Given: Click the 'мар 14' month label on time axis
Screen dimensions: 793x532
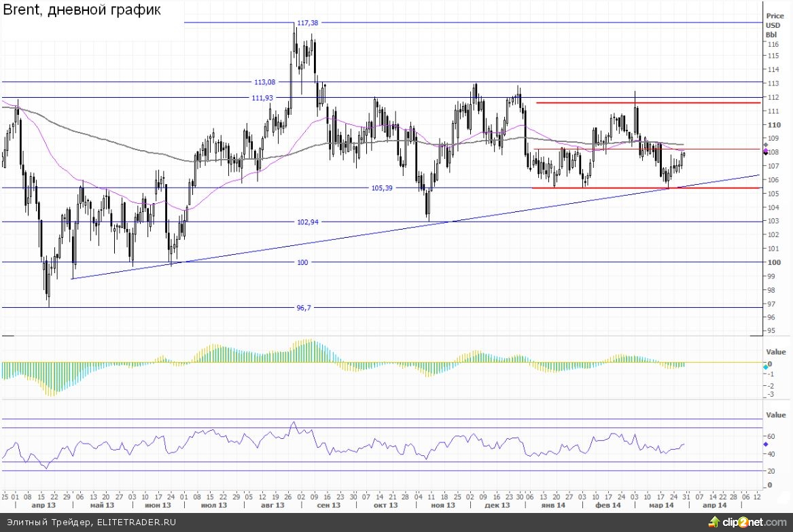Looking at the screenshot, I should [x=661, y=506].
